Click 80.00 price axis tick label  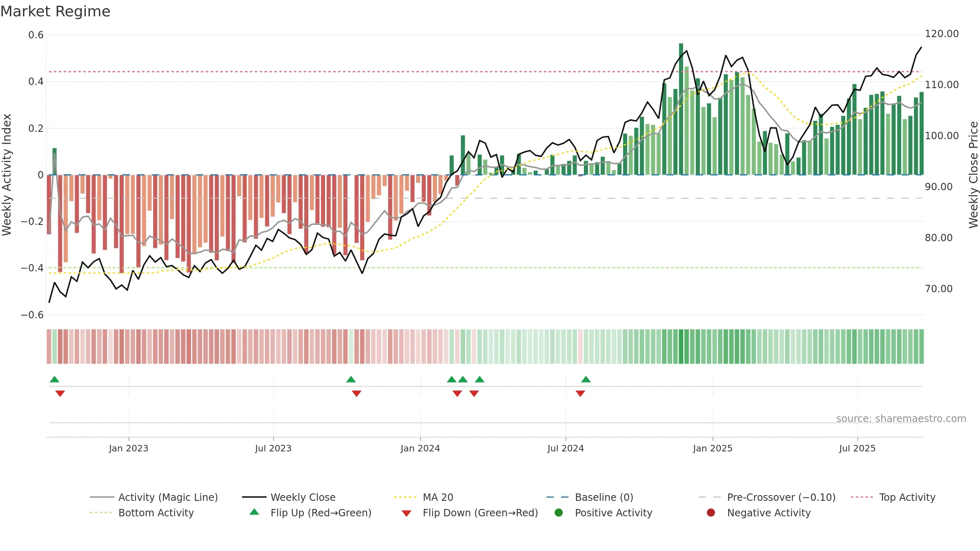coord(938,238)
